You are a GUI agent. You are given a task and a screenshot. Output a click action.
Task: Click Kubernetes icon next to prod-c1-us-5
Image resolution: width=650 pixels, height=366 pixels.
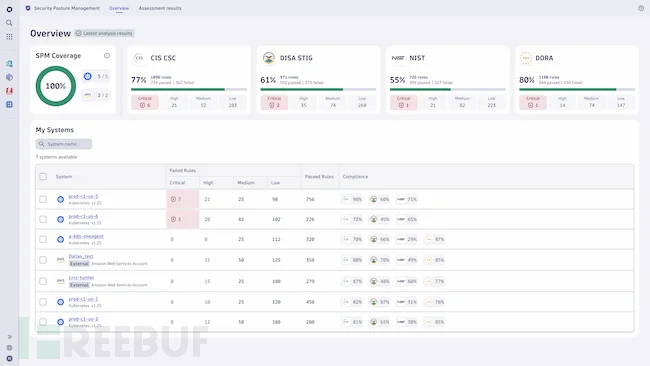point(61,199)
